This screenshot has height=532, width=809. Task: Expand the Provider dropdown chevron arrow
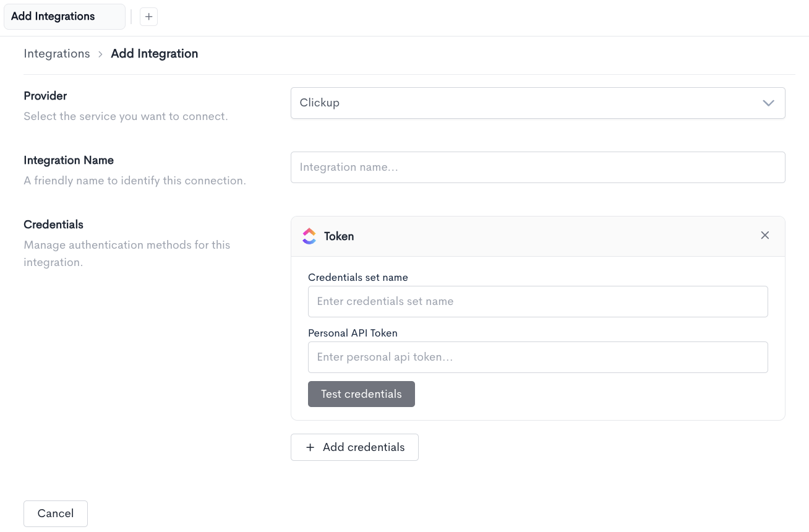point(768,103)
